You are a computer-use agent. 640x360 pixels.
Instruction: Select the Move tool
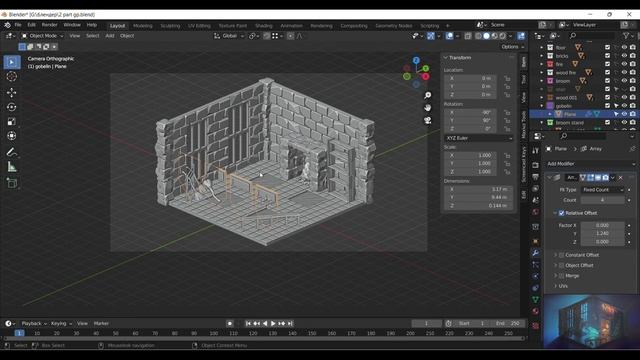coord(12,92)
